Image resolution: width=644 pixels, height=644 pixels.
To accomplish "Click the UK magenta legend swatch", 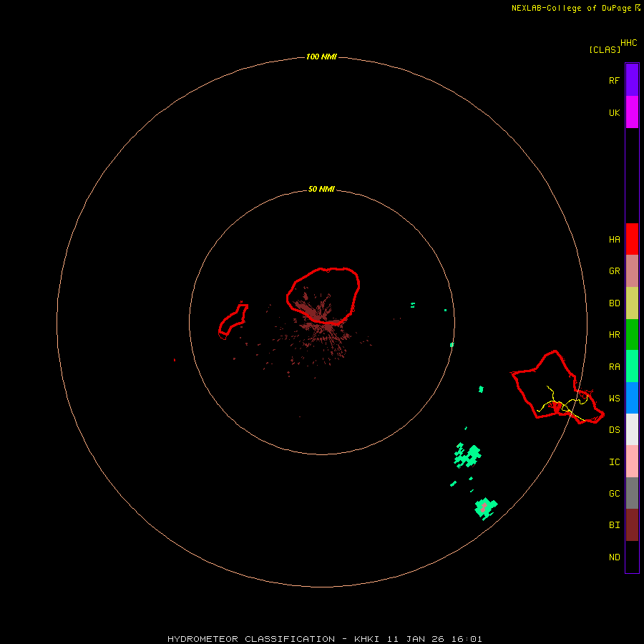I will tap(632, 112).
